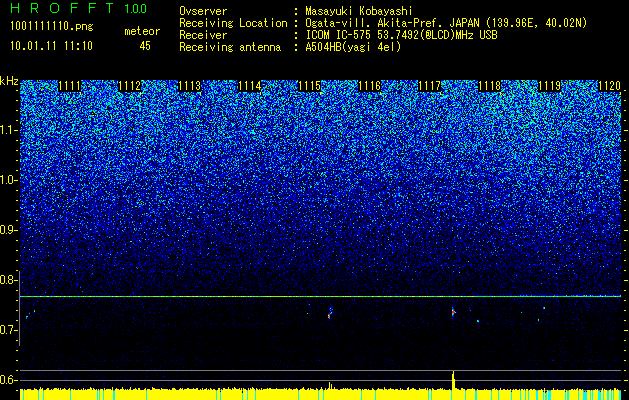
Task: Click the 1.1 frequency axis label
Action: pos(9,130)
